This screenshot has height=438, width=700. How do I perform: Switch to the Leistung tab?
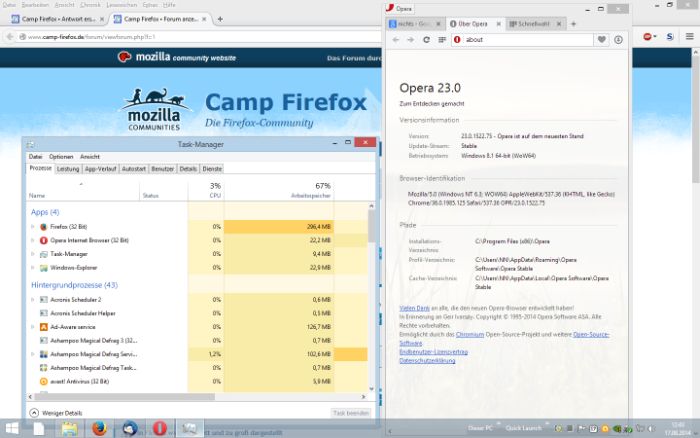point(68,169)
